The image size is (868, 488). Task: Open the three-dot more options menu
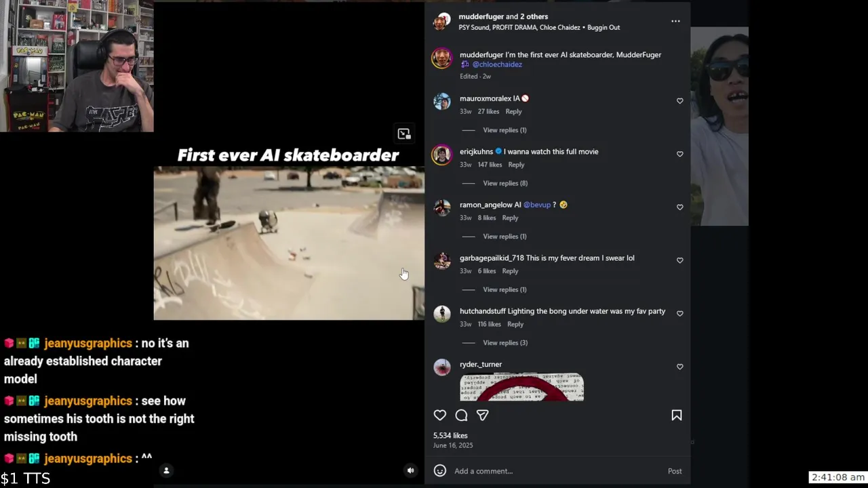pyautogui.click(x=675, y=21)
